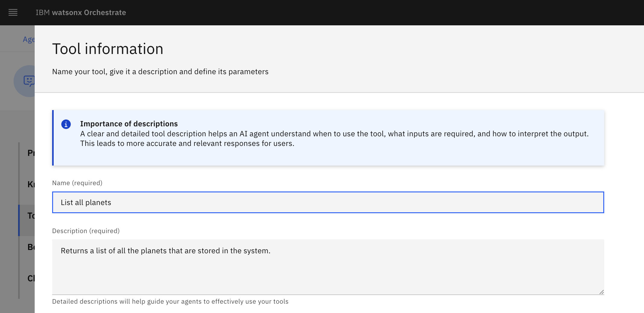Select the partially hidden 'Be' sidebar item
This screenshot has height=313, width=644.
pos(31,247)
